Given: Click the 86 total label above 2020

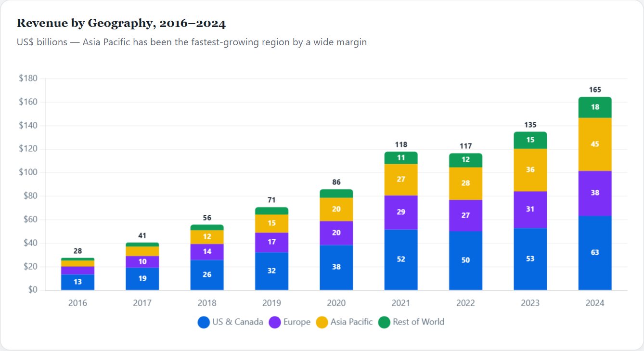Looking at the screenshot, I should pyautogui.click(x=336, y=182).
